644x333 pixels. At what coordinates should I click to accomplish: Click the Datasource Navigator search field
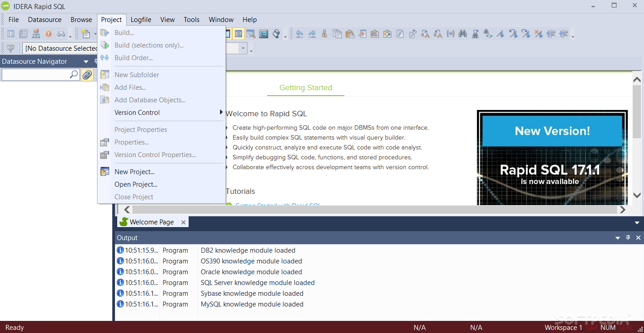[x=36, y=75]
